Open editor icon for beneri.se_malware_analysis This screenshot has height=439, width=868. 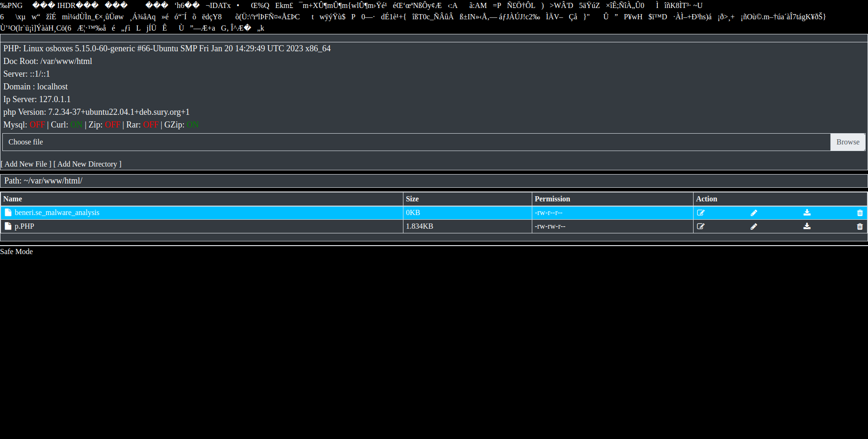pos(701,213)
